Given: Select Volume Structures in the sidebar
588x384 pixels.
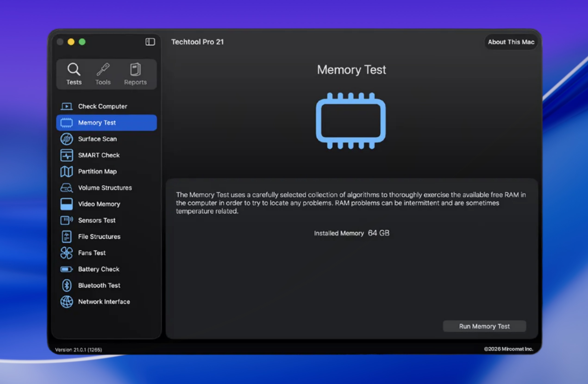Looking at the screenshot, I should coord(106,188).
